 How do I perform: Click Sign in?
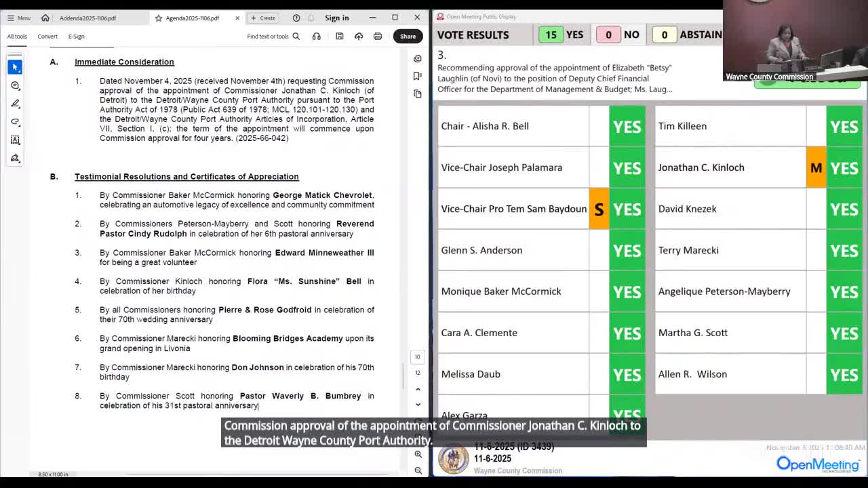(x=336, y=18)
